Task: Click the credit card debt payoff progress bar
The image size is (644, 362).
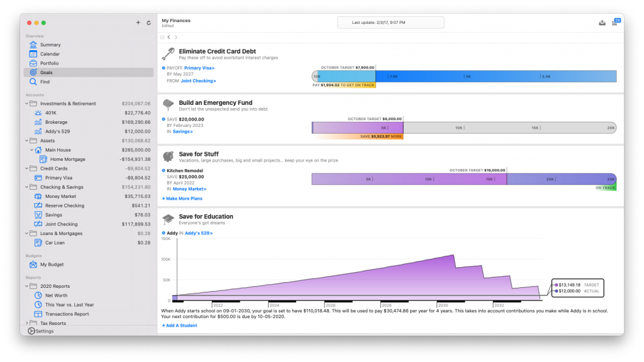Action: [464, 76]
